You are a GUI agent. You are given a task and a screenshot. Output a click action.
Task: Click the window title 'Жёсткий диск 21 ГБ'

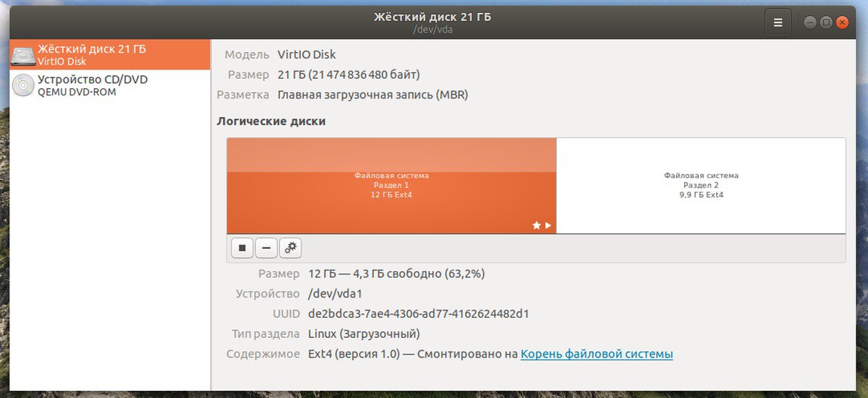click(433, 17)
